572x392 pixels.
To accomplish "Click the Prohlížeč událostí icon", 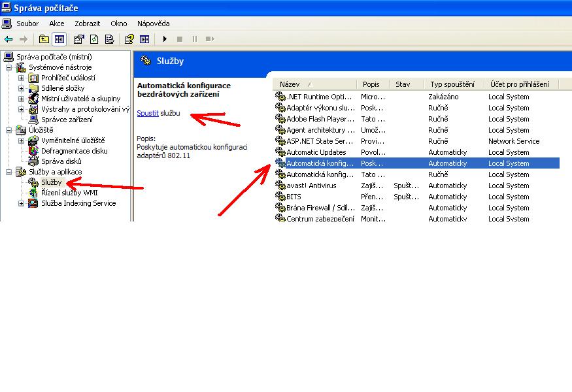I will pos(33,78).
